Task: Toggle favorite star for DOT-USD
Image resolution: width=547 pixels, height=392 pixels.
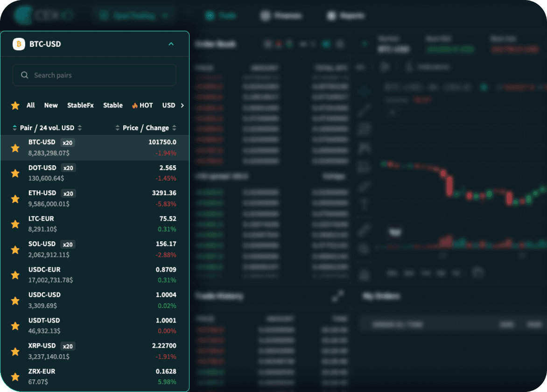Action: (15, 173)
